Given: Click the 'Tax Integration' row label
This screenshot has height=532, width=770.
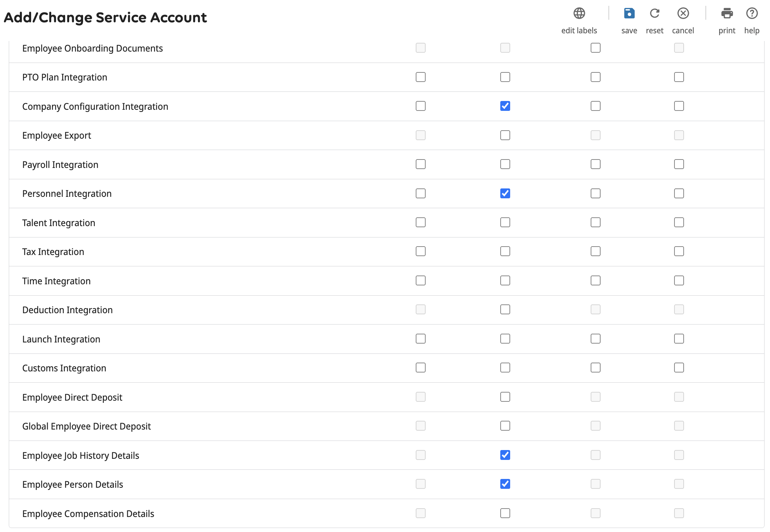Looking at the screenshot, I should 53,252.
